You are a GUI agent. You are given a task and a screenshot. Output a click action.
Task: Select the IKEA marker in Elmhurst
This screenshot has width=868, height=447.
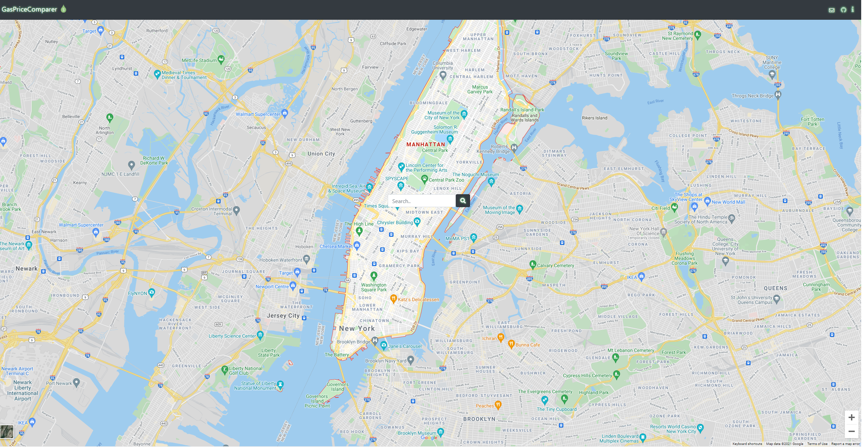(641, 276)
